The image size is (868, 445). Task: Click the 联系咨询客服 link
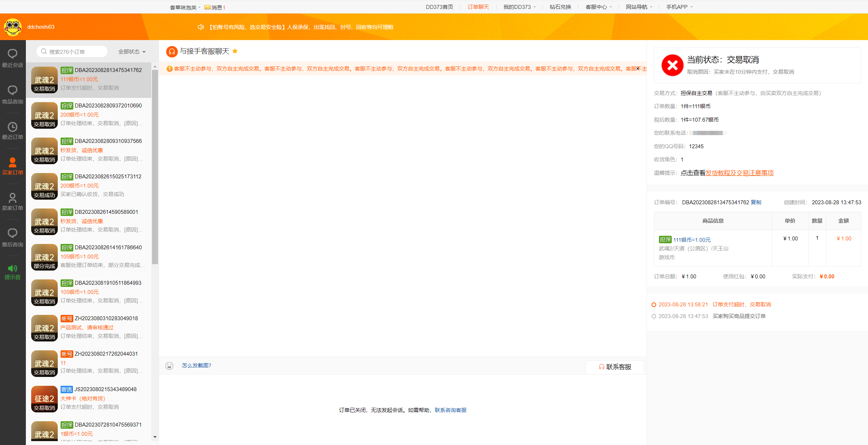[451, 410]
